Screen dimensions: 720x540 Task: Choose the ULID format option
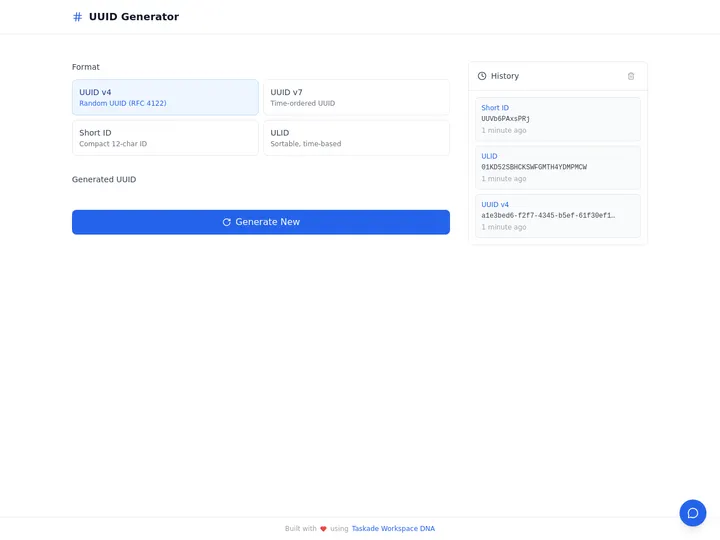pyautogui.click(x=356, y=138)
